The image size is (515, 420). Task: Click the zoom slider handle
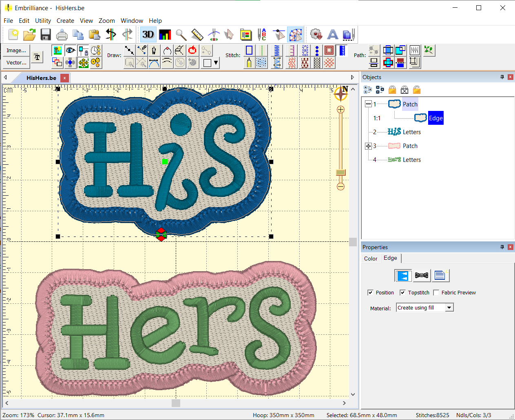click(340, 172)
